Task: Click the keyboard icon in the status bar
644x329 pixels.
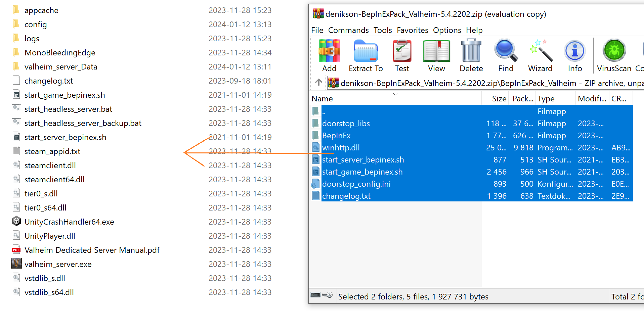Action: 316,295
